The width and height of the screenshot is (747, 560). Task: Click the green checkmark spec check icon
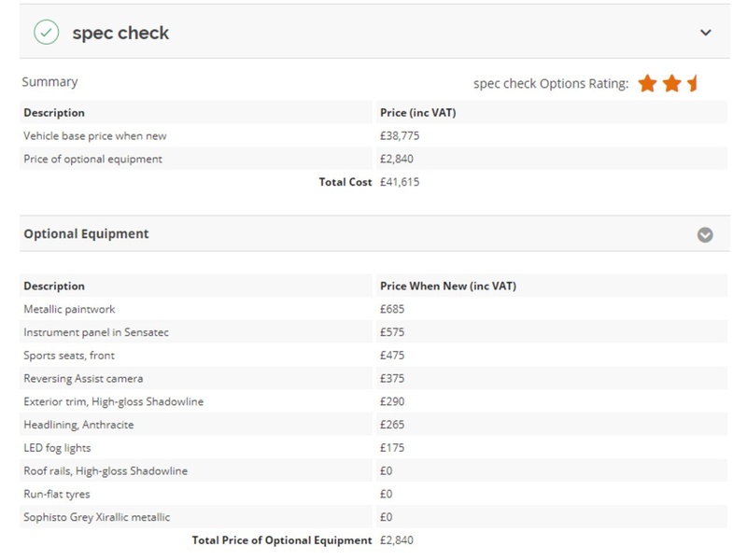(46, 33)
